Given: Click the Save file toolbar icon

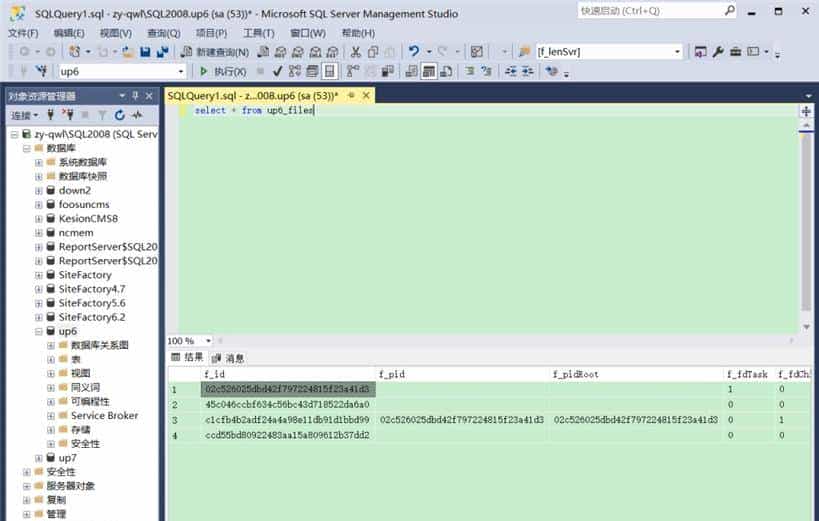Looking at the screenshot, I should pos(145,52).
